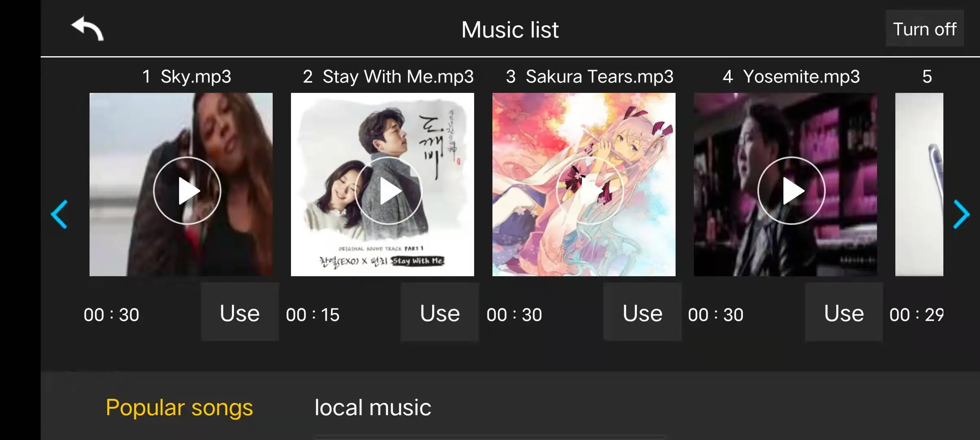
Task: Click Turn off music button
Action: [x=925, y=29]
